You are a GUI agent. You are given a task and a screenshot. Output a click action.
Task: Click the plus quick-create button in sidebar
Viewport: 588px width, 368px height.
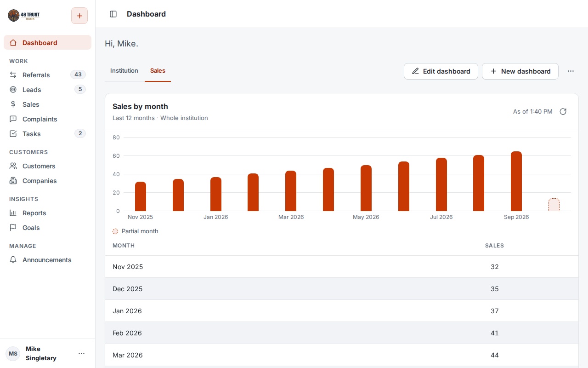[x=79, y=16]
